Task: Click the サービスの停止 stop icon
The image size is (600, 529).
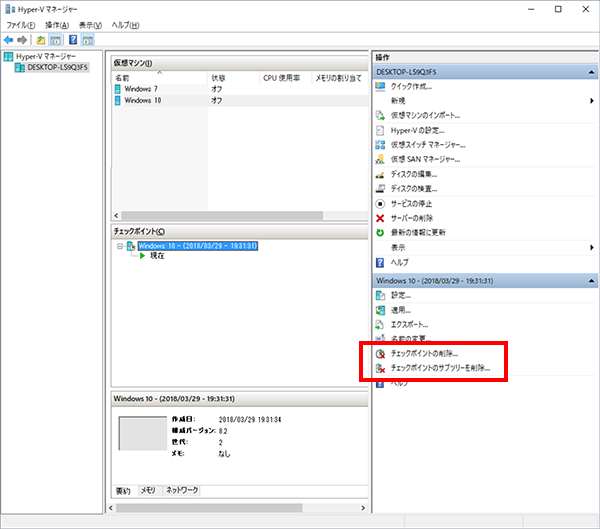Action: point(380,204)
